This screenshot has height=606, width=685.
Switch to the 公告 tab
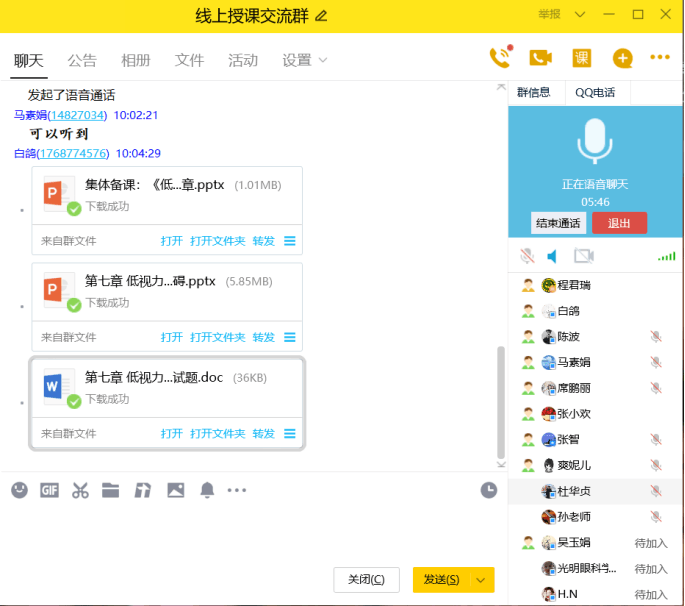tap(82, 60)
